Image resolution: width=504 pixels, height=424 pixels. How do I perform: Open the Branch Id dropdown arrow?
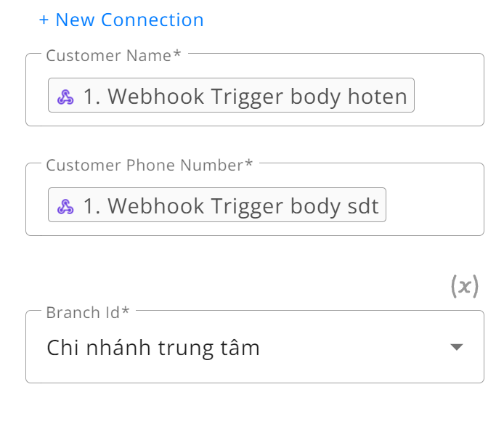pyautogui.click(x=456, y=347)
